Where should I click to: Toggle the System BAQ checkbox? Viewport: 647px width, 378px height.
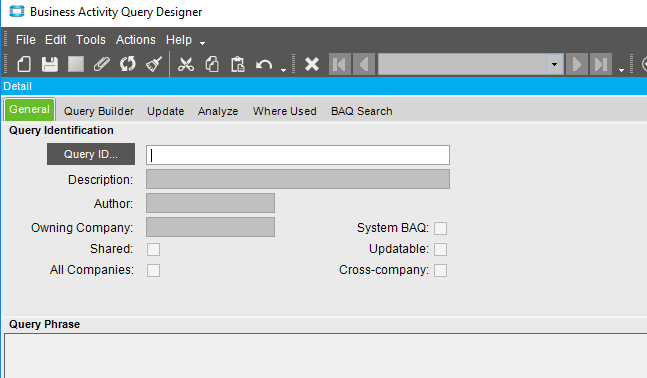pos(440,228)
